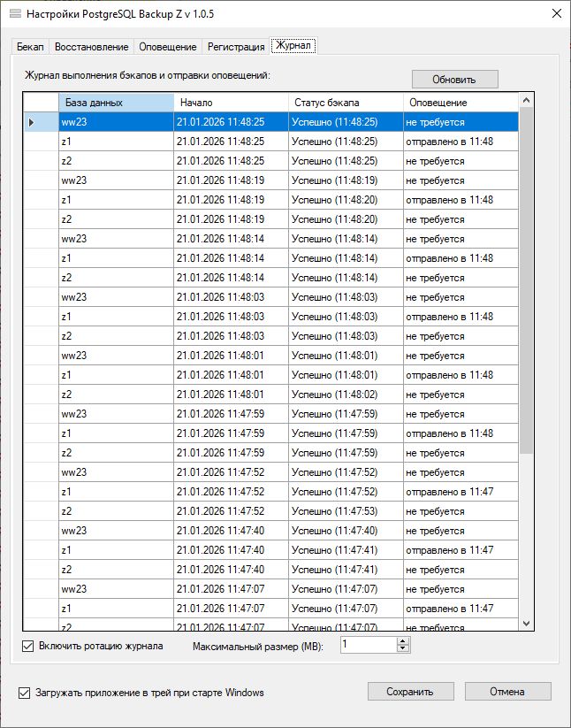The height and width of the screenshot is (728, 571).
Task: Select z1 cell in the 11:48:25 row
Action: tap(116, 142)
